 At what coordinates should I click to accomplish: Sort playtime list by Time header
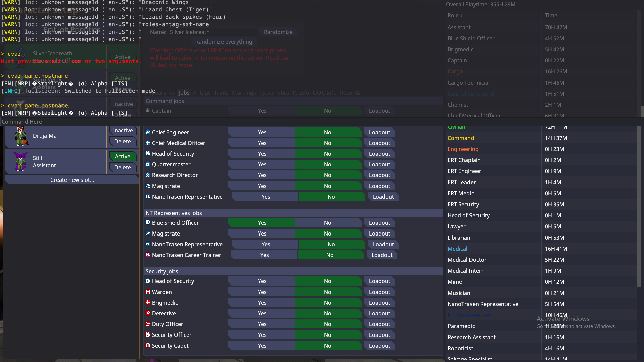553,15
